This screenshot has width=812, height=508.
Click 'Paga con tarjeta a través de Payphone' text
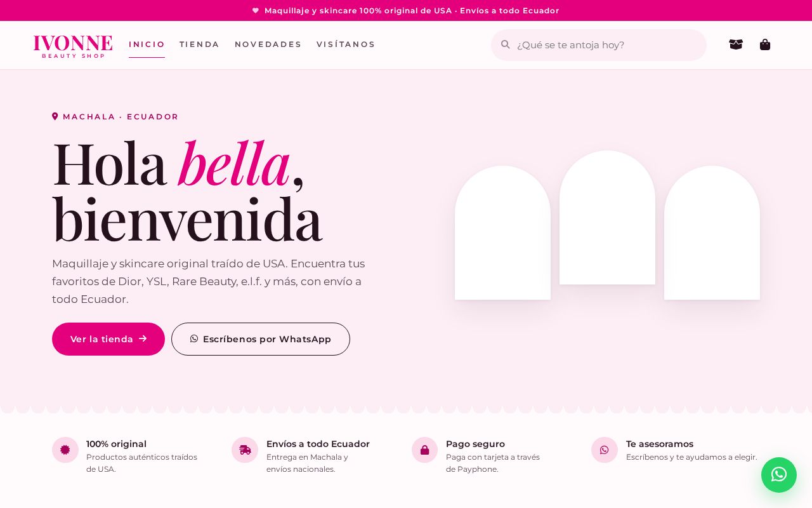493,463
